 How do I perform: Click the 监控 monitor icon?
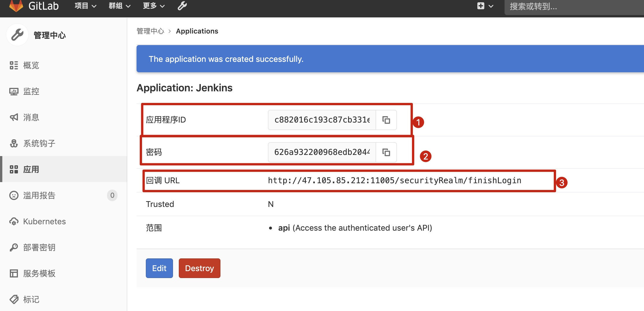click(14, 92)
